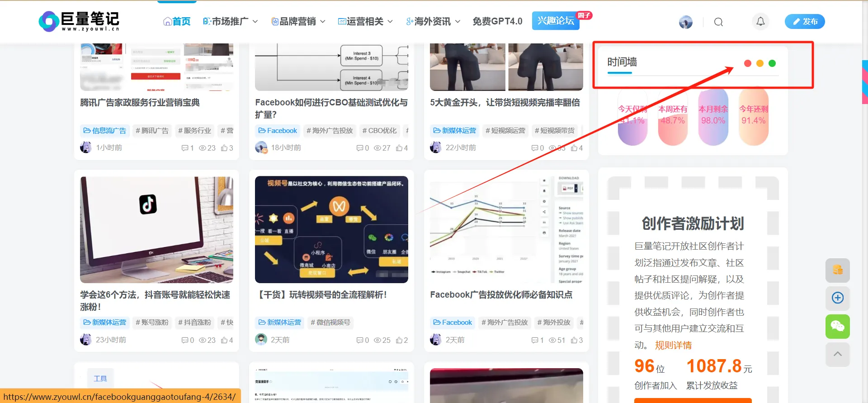Expand the 海外资讯 dropdown chevron
Viewport: 868px width, 403px height.
click(x=458, y=21)
